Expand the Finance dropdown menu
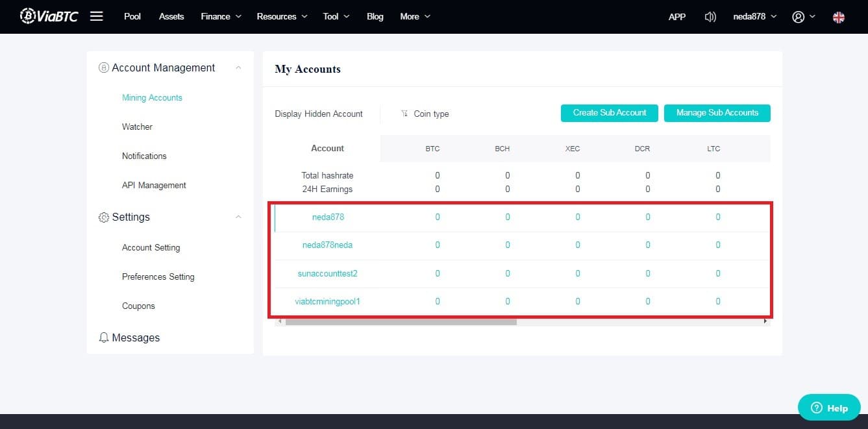868x429 pixels. coord(221,16)
